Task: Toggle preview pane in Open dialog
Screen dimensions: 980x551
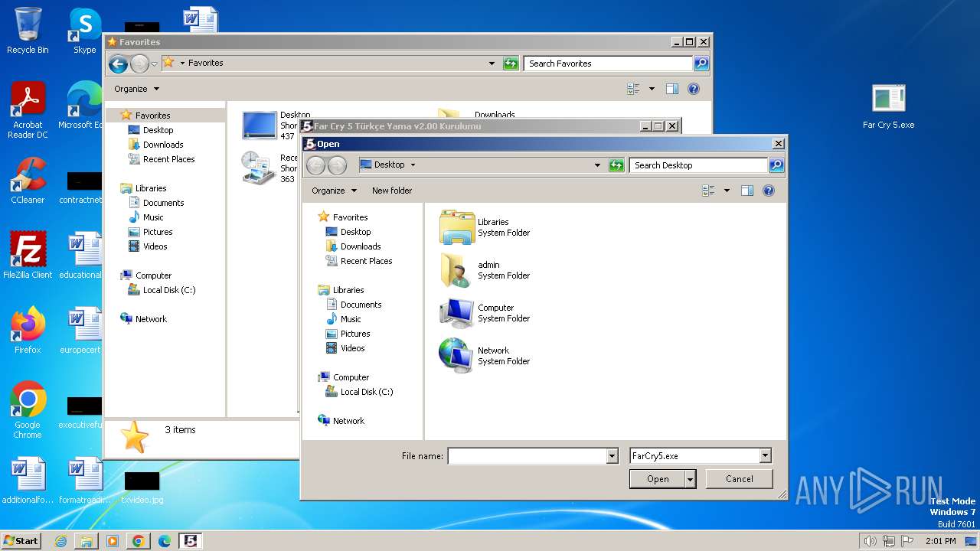Action: click(x=747, y=191)
